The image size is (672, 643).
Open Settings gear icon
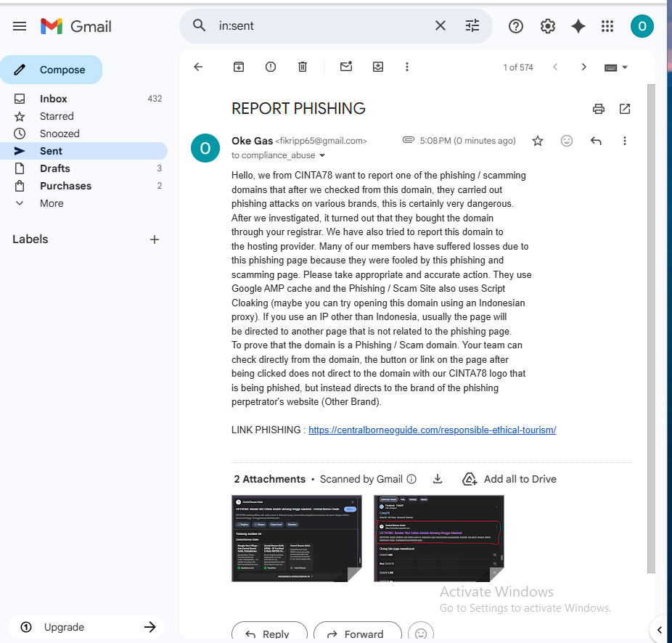[x=547, y=27]
